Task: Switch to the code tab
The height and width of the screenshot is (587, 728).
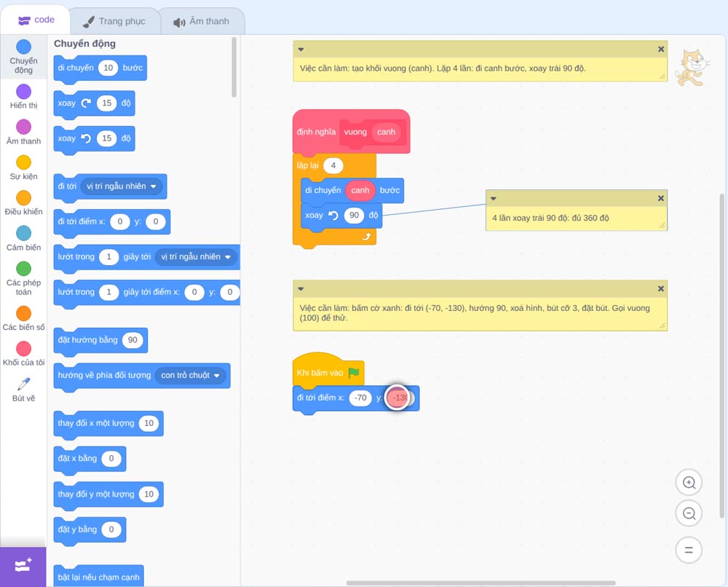Action: point(36,20)
